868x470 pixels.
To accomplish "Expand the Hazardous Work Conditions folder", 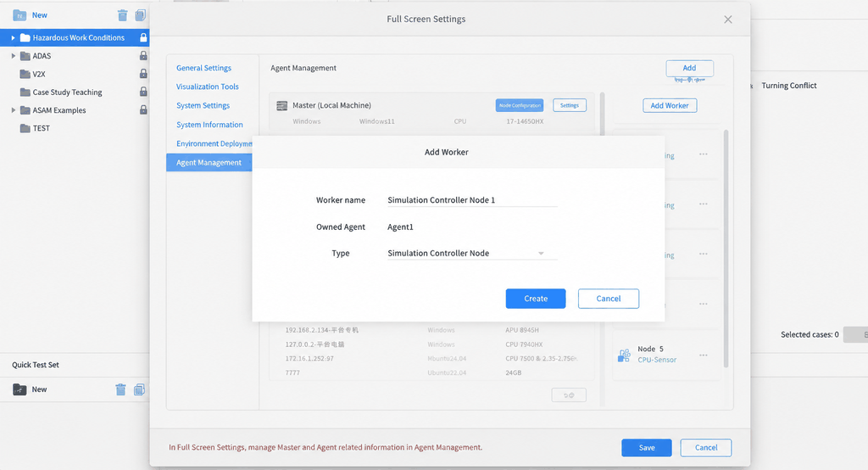I will (x=13, y=37).
